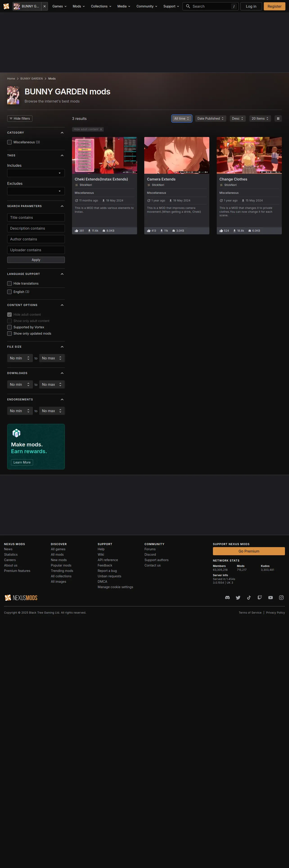
Task: Check Show only updated mods
Action: coord(9,333)
